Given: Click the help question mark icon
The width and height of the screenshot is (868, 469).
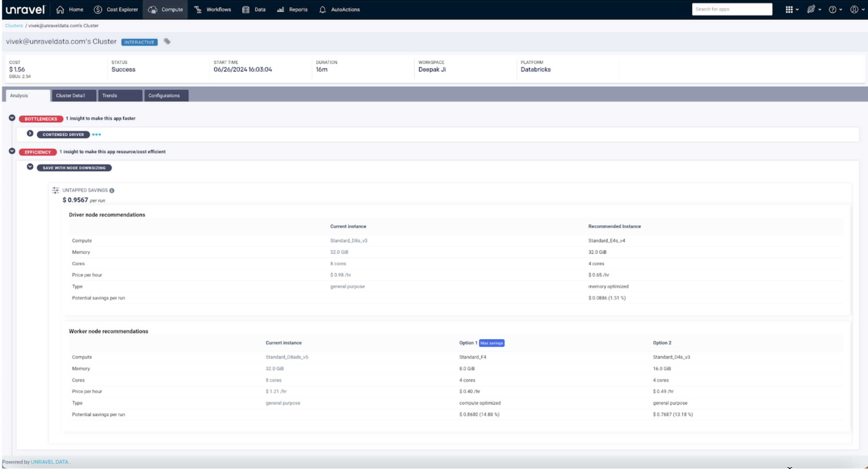Looking at the screenshot, I should tap(832, 9).
